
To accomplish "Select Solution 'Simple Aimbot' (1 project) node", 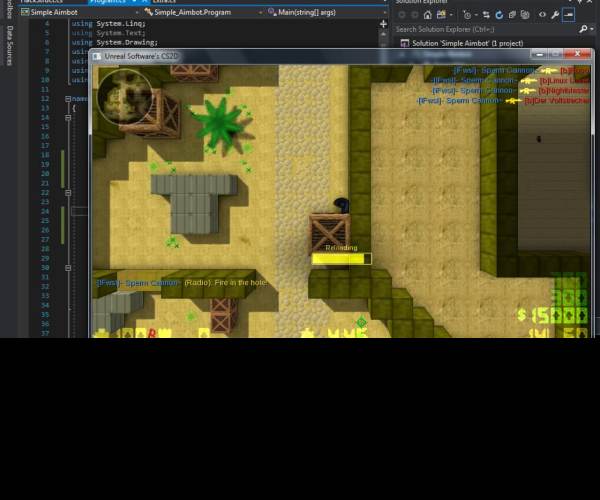I will pyautogui.click(x=467, y=43).
